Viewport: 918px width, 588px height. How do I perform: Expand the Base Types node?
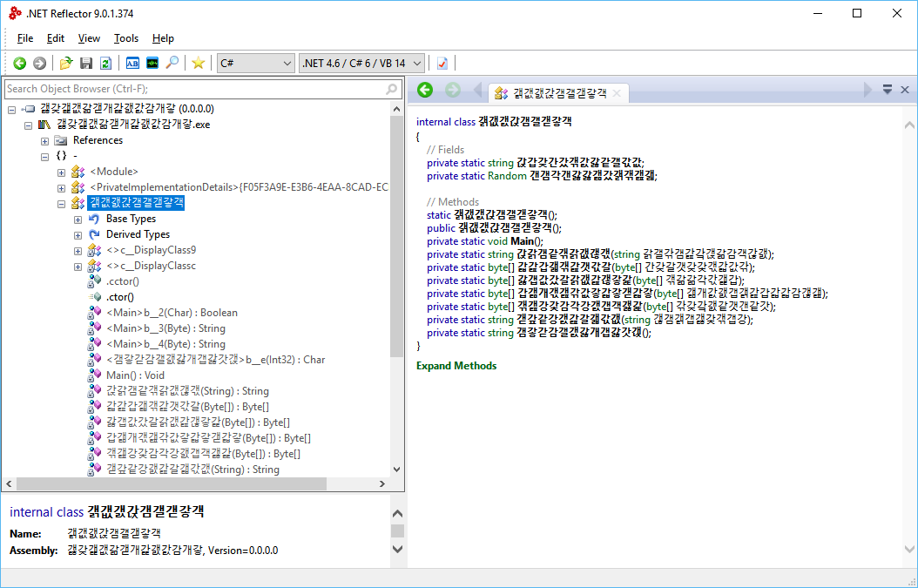[x=78, y=219]
